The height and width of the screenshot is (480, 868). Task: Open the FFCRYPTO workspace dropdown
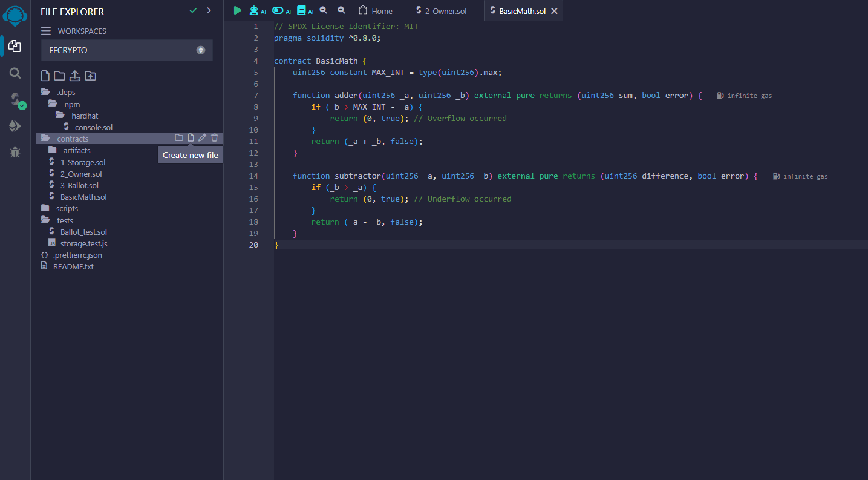click(127, 50)
